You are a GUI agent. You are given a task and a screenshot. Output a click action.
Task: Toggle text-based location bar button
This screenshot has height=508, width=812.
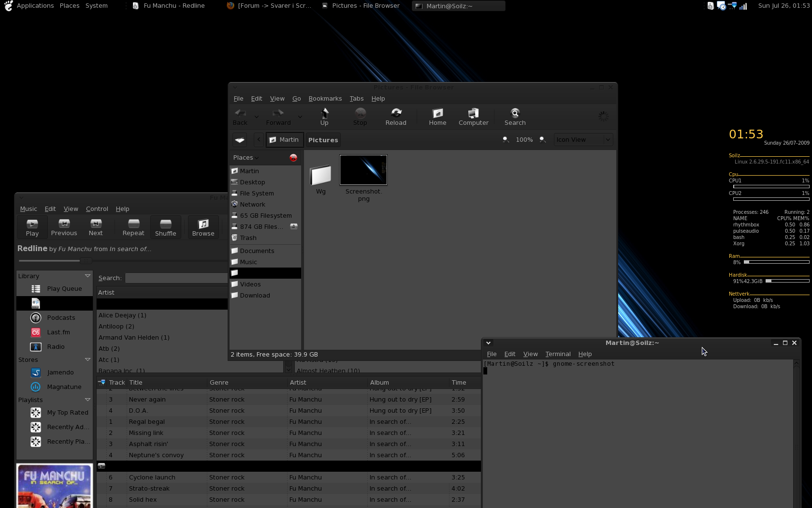click(x=240, y=140)
